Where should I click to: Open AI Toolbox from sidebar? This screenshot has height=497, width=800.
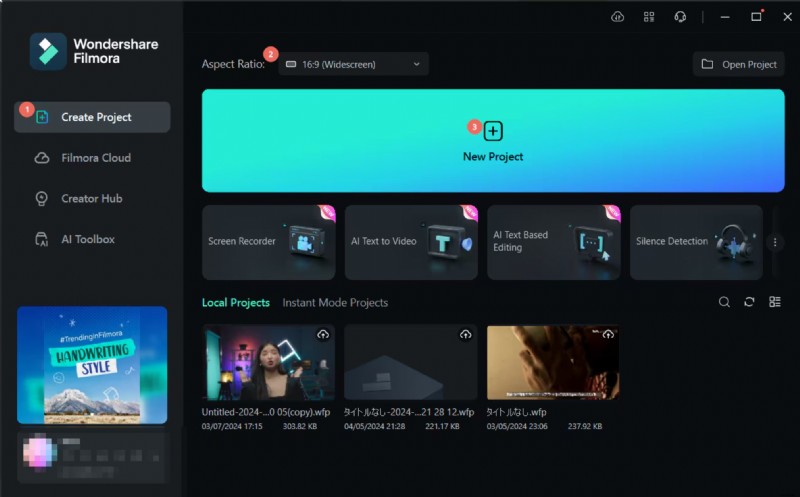click(87, 239)
